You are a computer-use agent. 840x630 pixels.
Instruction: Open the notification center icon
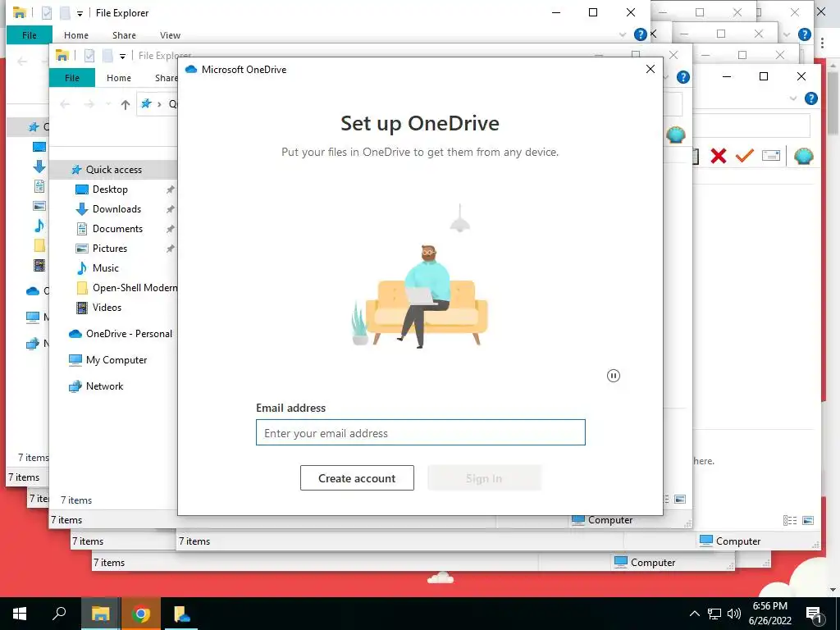(815, 614)
